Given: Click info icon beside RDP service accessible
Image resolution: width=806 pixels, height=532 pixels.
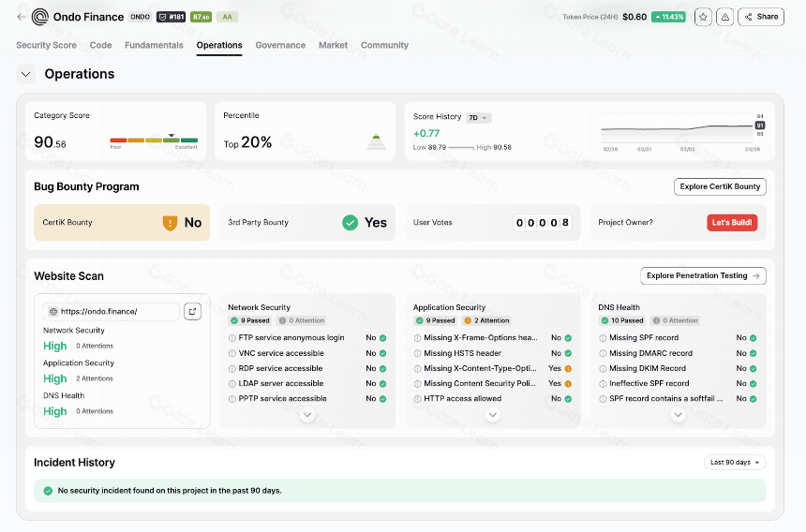Looking at the screenshot, I should (231, 368).
